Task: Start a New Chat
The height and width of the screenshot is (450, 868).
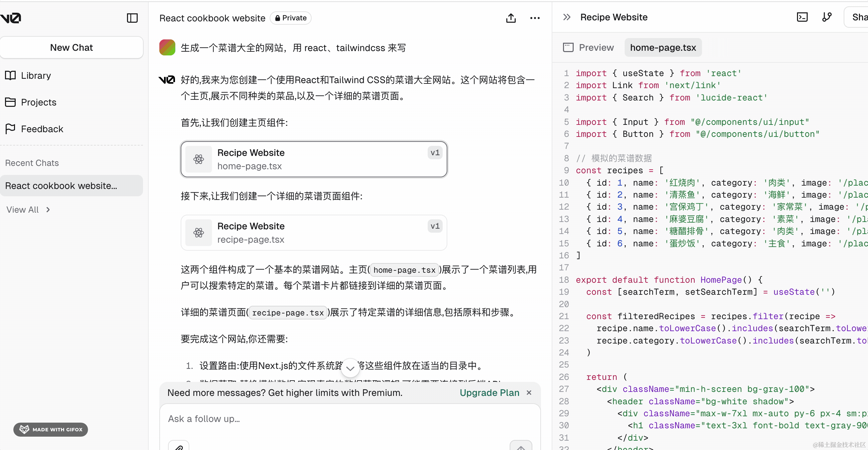Action: coord(71,47)
